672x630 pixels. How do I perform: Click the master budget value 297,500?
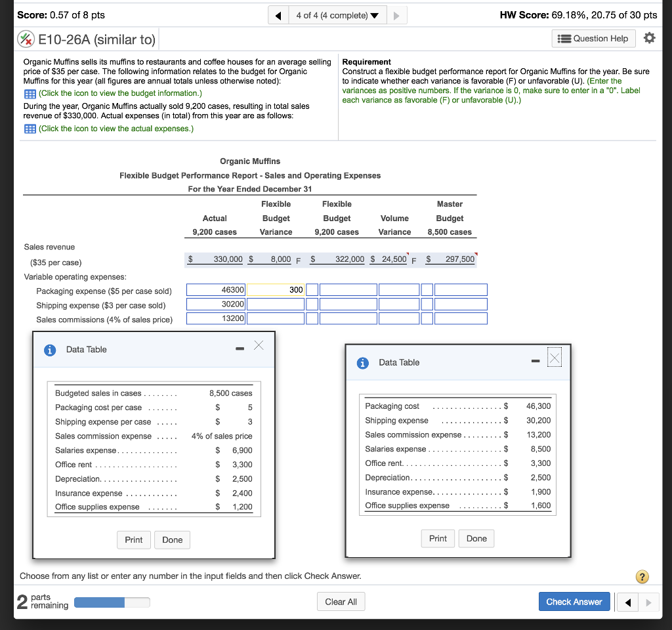(460, 259)
